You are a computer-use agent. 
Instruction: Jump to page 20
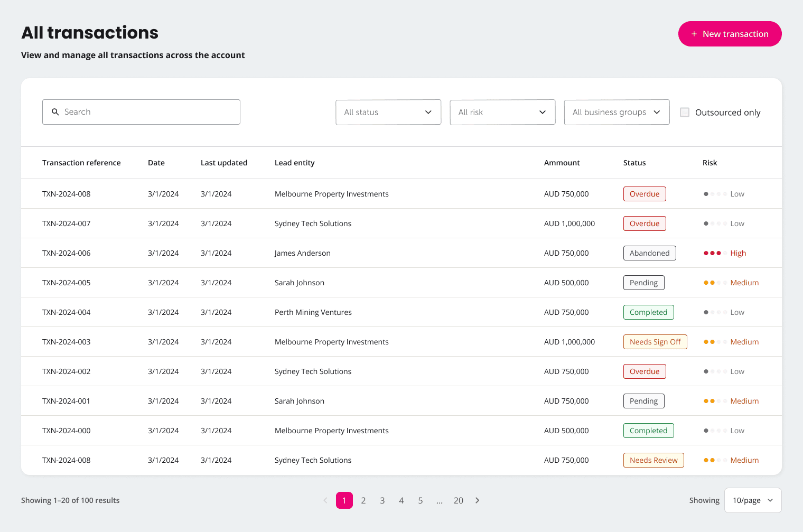(x=458, y=500)
